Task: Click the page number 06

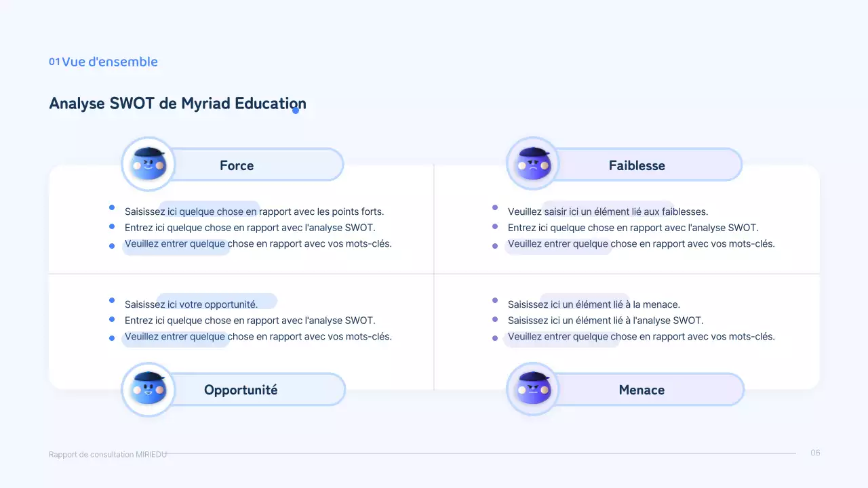Action: coord(815,453)
